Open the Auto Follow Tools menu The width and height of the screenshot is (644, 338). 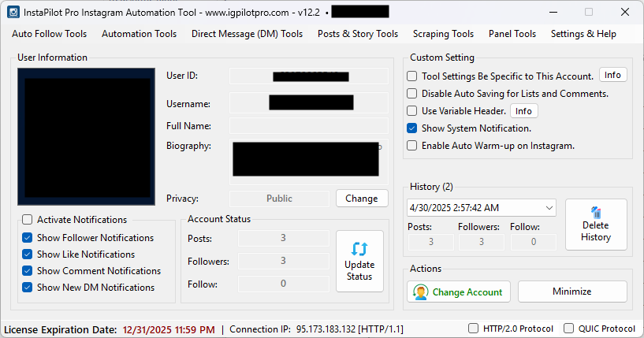(50, 34)
